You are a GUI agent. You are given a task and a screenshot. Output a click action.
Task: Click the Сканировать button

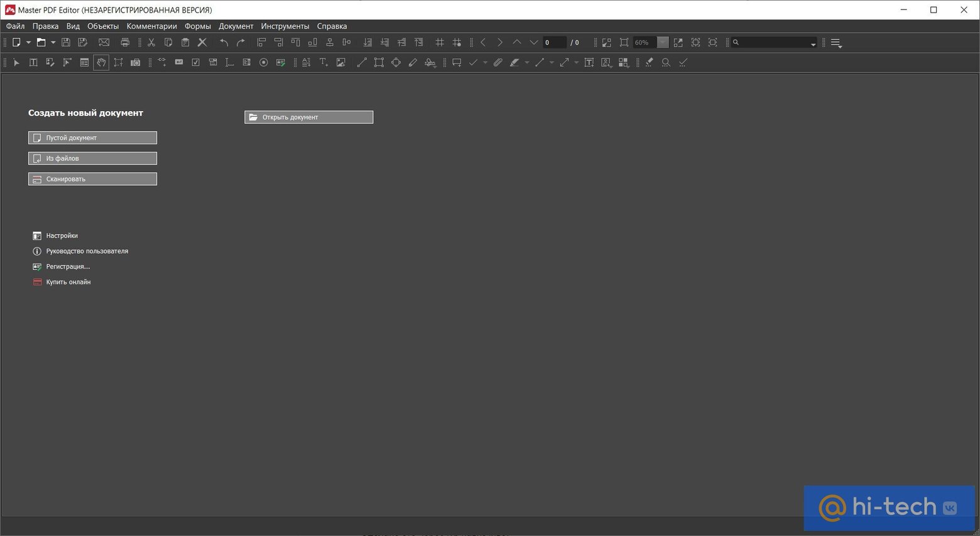click(92, 179)
